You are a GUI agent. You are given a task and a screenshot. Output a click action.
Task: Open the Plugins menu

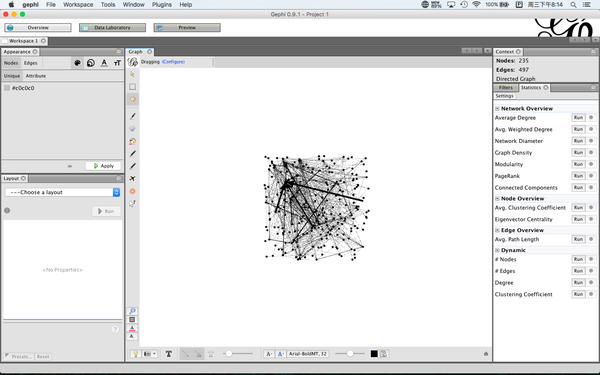pos(161,5)
